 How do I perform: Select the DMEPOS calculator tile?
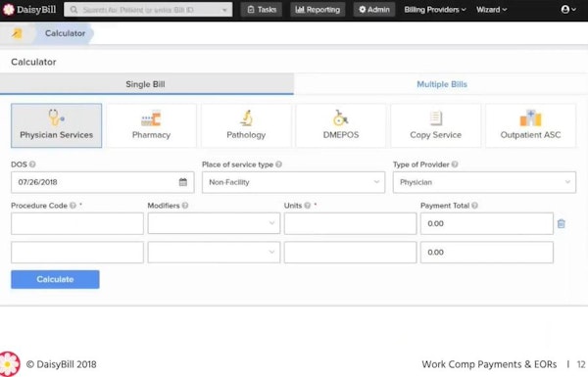[341, 125]
